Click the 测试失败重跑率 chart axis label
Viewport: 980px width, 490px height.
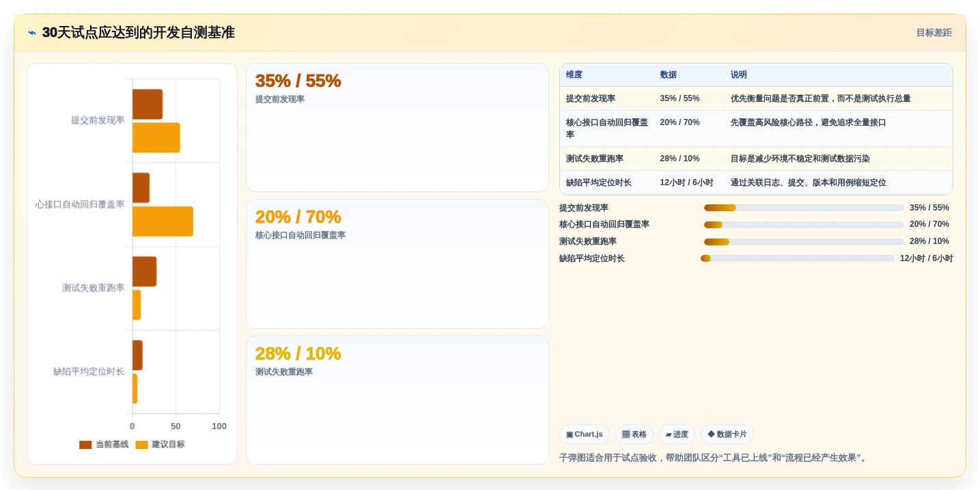coord(94,288)
